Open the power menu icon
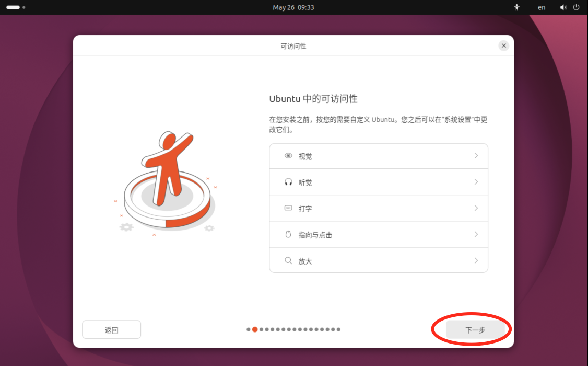The height and width of the screenshot is (366, 588). pyautogui.click(x=577, y=7)
